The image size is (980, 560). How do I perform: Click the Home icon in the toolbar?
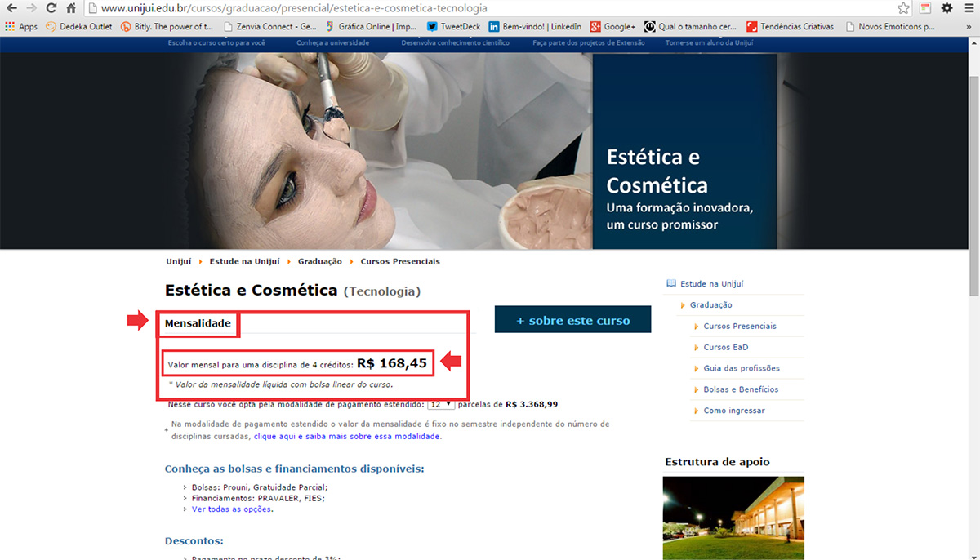point(72,8)
